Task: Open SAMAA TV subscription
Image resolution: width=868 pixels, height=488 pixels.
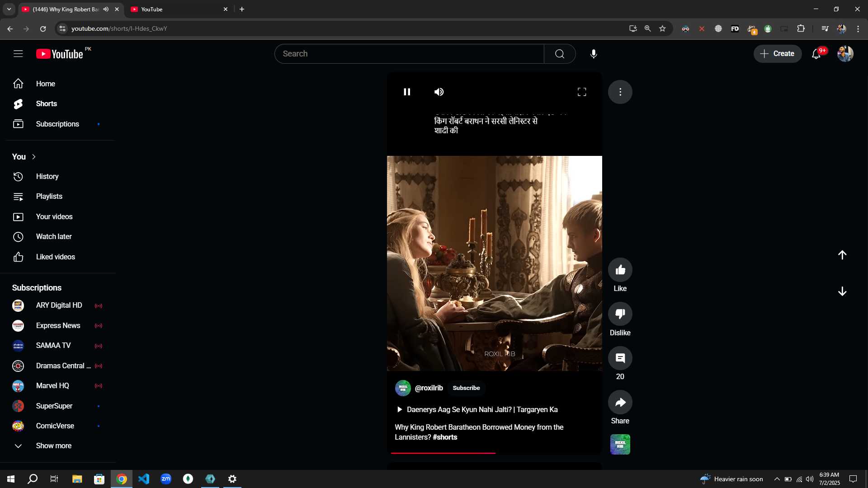Action: (58, 346)
